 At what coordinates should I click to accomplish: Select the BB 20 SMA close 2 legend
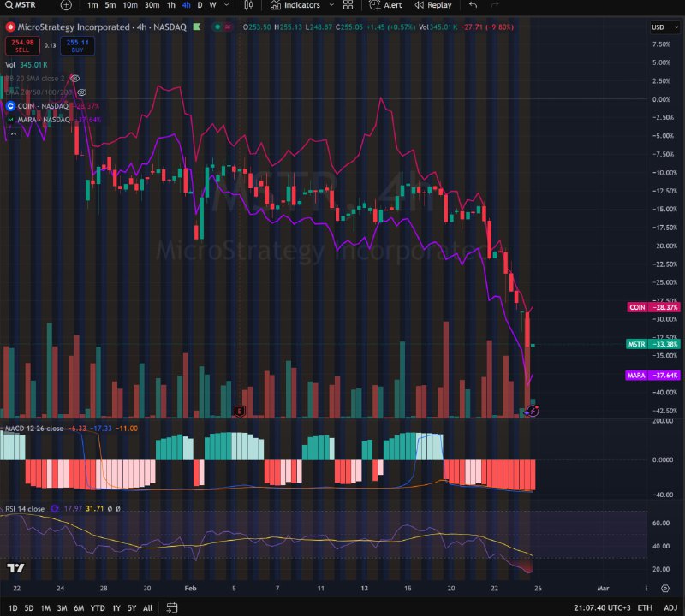click(x=35, y=79)
